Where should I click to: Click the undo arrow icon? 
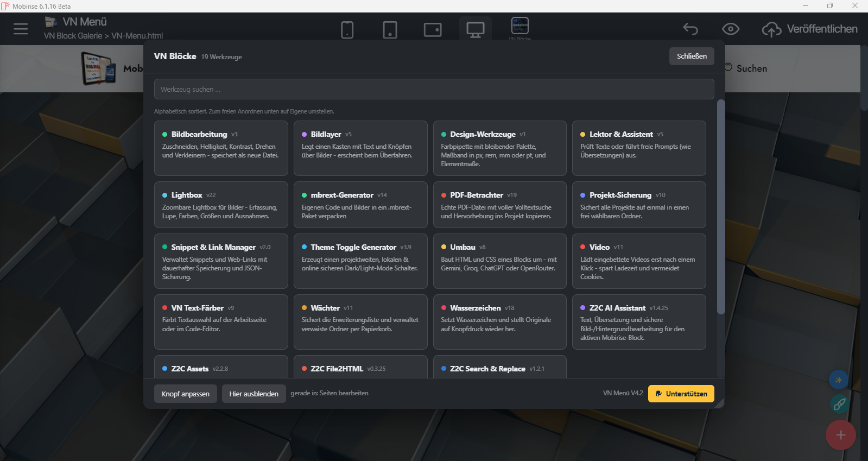coord(690,29)
